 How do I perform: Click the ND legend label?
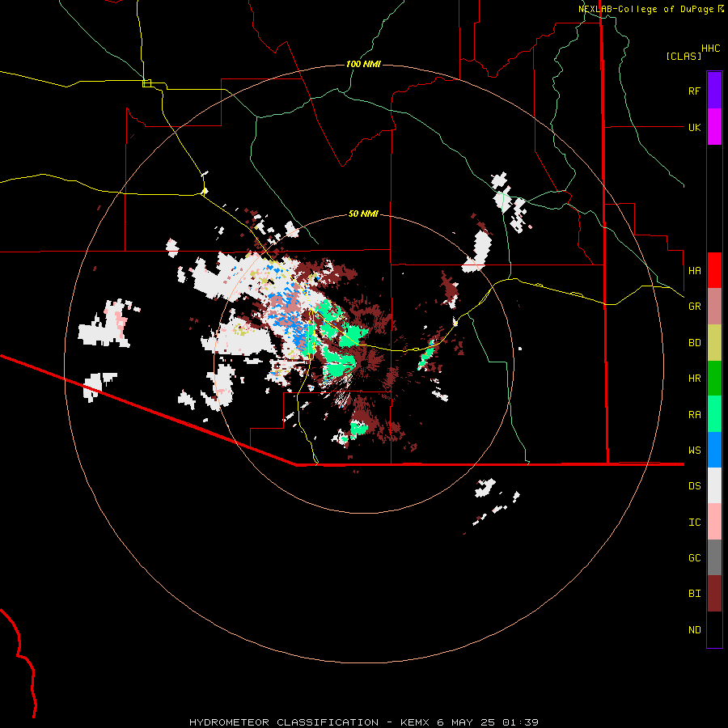[694, 630]
